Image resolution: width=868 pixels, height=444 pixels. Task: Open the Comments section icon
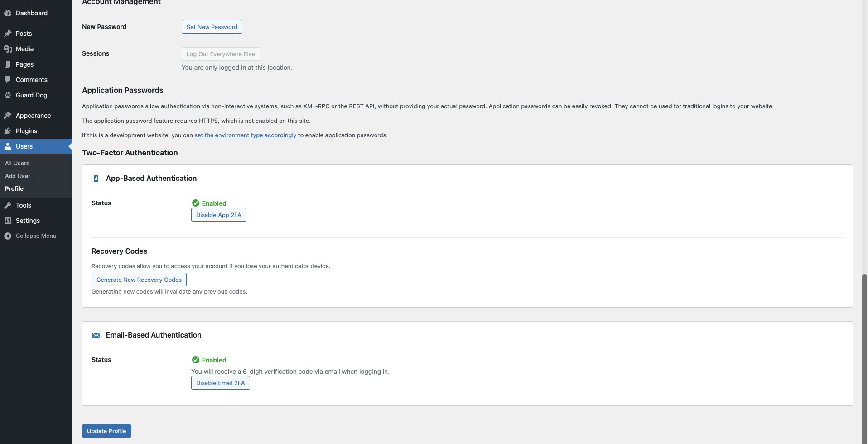(x=7, y=79)
